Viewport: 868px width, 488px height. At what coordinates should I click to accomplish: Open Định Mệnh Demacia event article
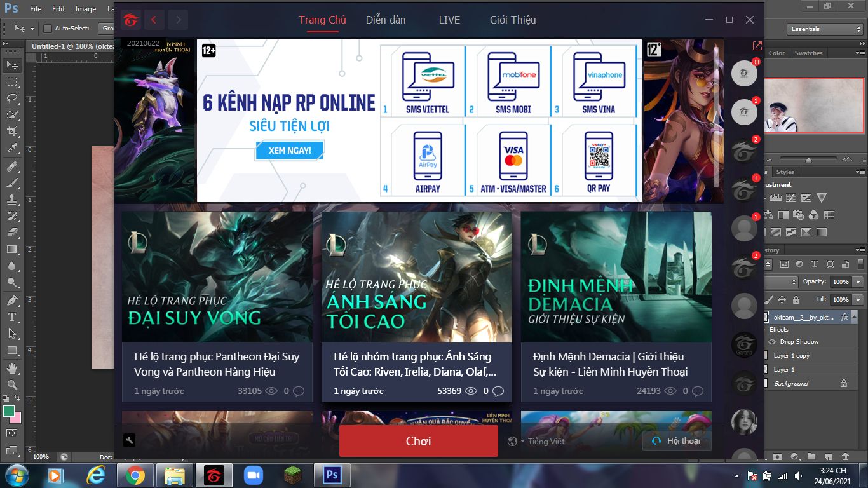(616, 306)
